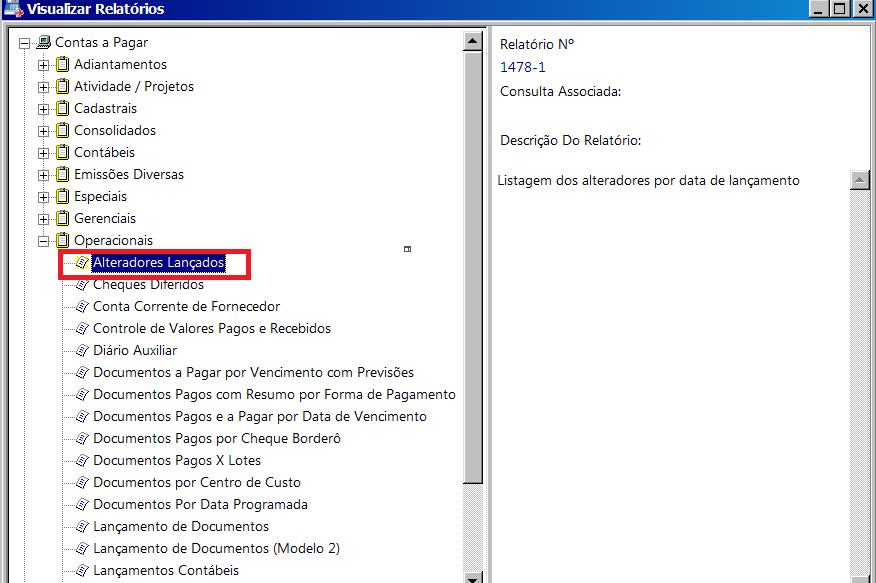The height and width of the screenshot is (583, 876).
Task: Minimize the Visualizar Relatórios window
Action: point(819,8)
